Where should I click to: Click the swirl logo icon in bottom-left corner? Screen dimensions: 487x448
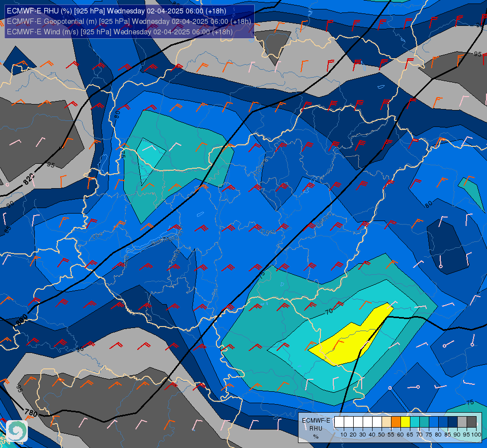[17, 431]
